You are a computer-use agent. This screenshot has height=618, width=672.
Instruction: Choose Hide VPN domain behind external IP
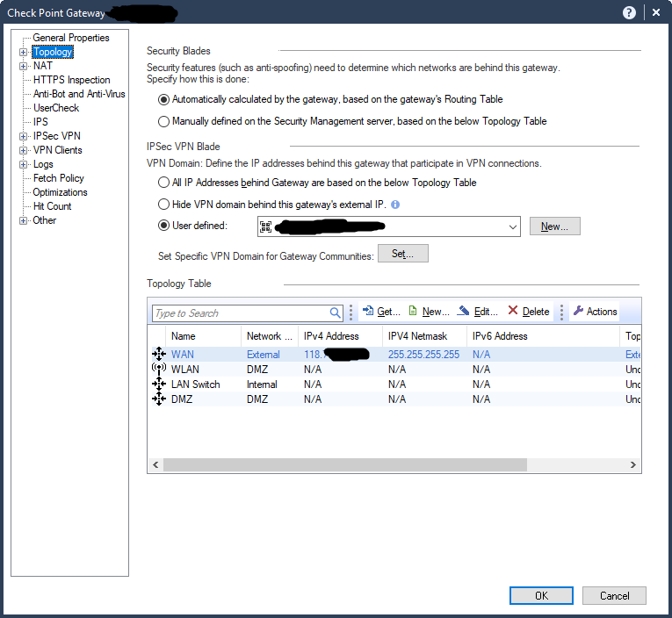[163, 205]
